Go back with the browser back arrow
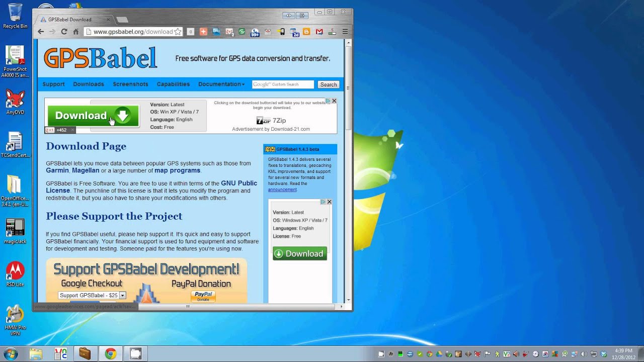 tap(41, 32)
